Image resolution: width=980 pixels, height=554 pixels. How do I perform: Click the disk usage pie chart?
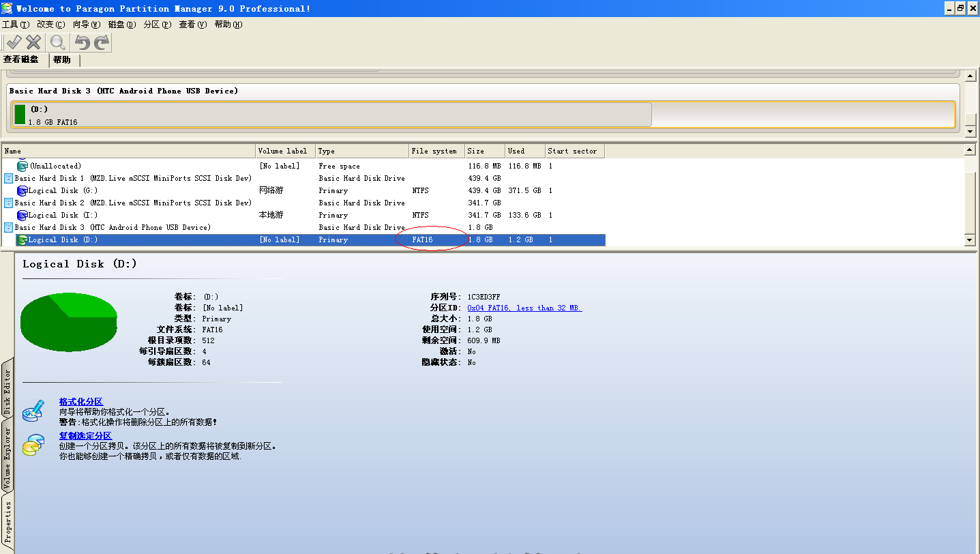pyautogui.click(x=69, y=321)
